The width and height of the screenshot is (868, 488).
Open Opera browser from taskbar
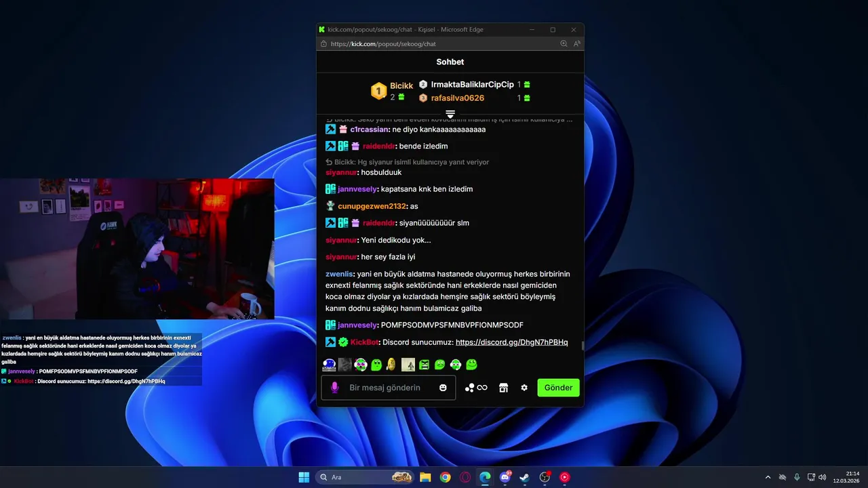coord(465,477)
